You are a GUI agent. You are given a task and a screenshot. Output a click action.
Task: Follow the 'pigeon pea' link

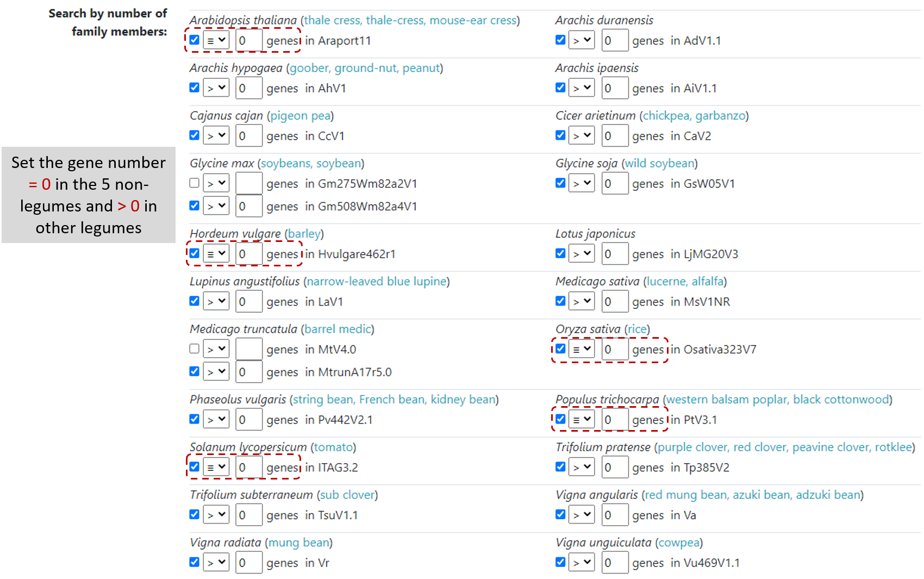(x=300, y=116)
